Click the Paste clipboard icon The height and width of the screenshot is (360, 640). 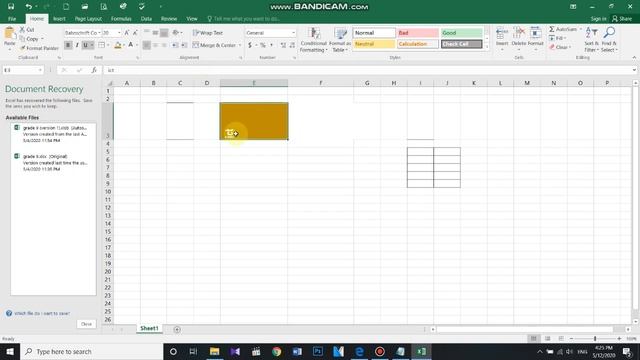click(x=9, y=33)
